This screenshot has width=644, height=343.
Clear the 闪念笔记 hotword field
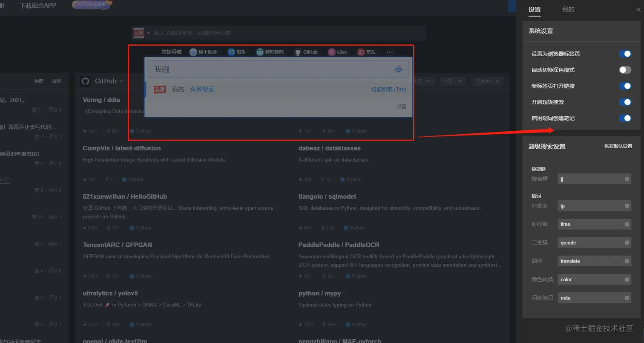tap(627, 298)
